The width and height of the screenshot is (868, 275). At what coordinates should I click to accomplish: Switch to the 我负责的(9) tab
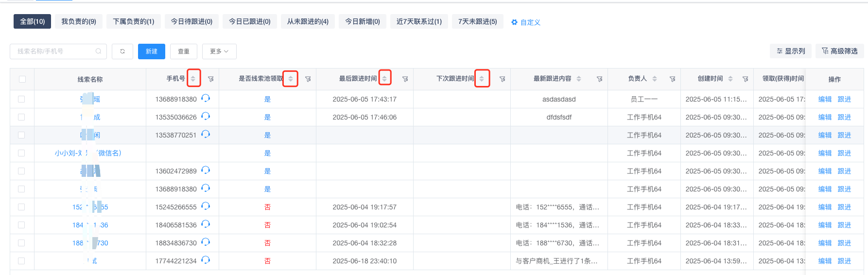79,21
